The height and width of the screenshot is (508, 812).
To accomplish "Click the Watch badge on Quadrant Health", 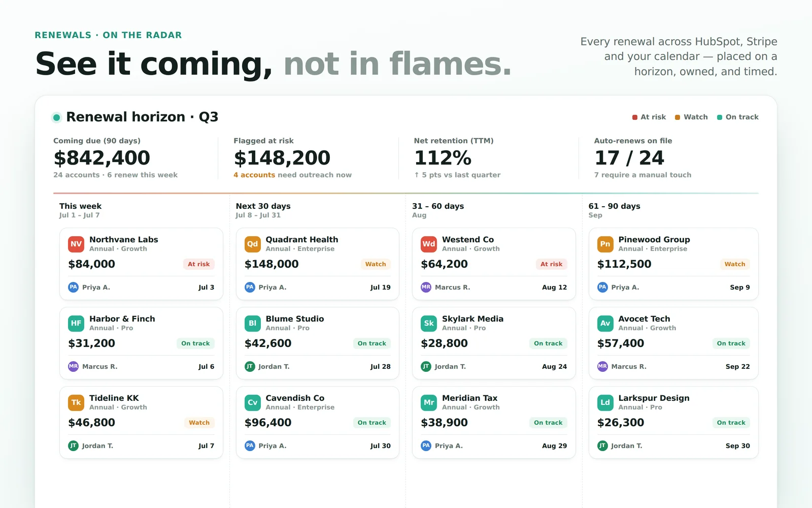I will click(x=376, y=264).
